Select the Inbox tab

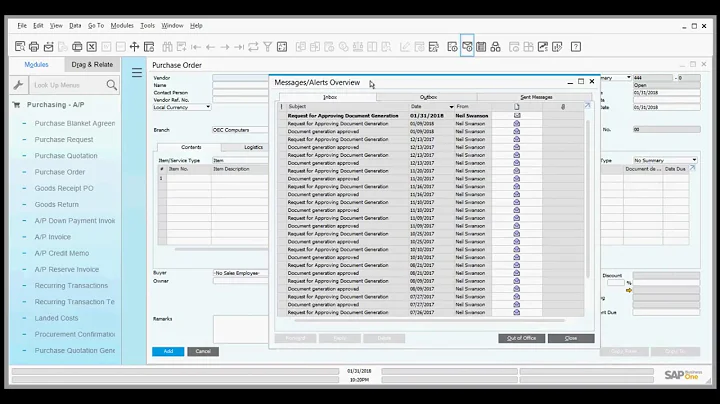[329, 97]
